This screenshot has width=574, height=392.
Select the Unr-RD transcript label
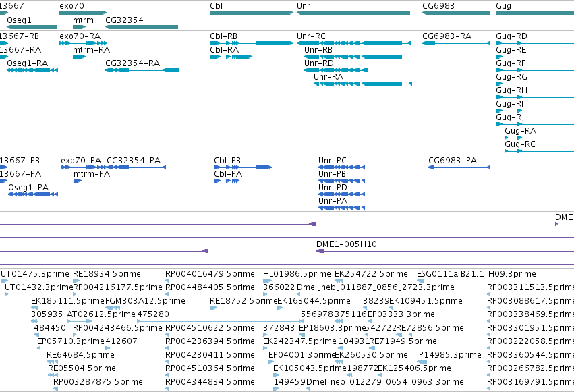(319, 63)
